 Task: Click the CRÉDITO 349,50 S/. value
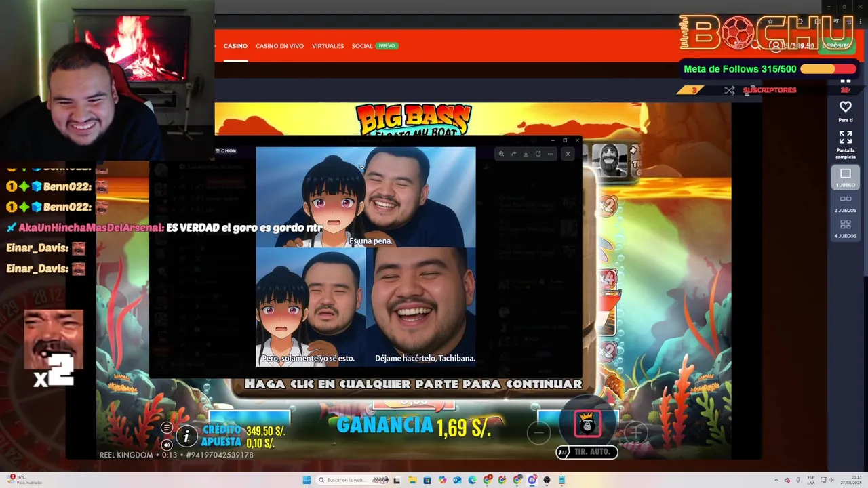click(265, 431)
